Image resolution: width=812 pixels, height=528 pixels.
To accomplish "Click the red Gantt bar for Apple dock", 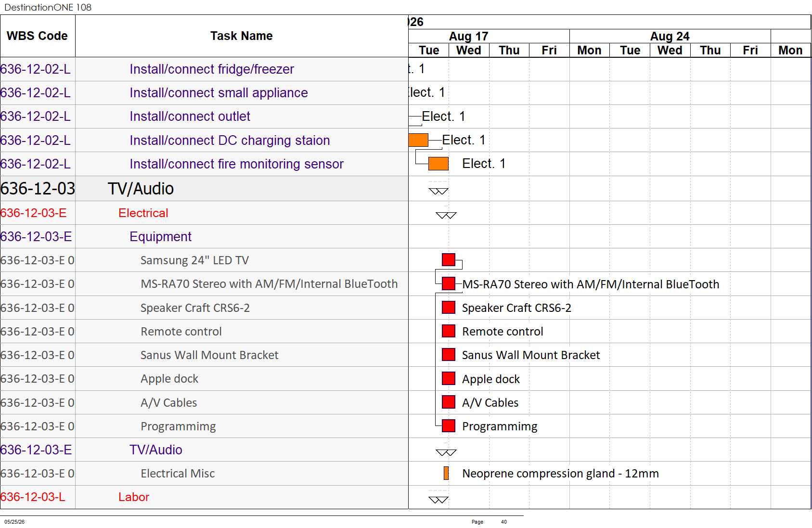I will pos(449,378).
